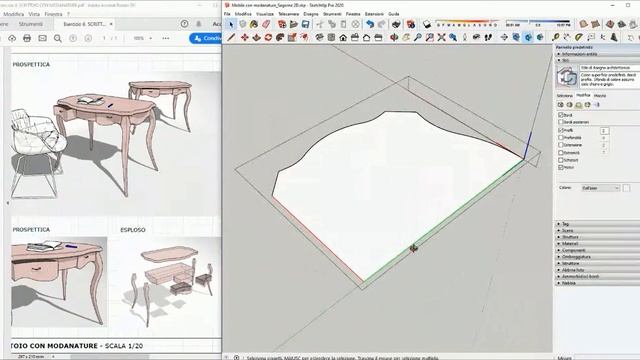
Task: Choose the Eraser tool in SketchUp toolbar
Action: [266, 24]
